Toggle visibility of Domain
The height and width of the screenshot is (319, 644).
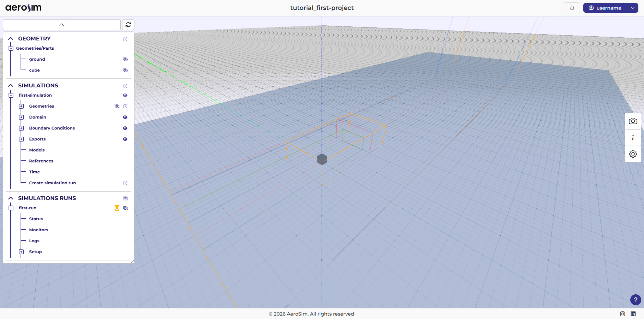coord(125,117)
